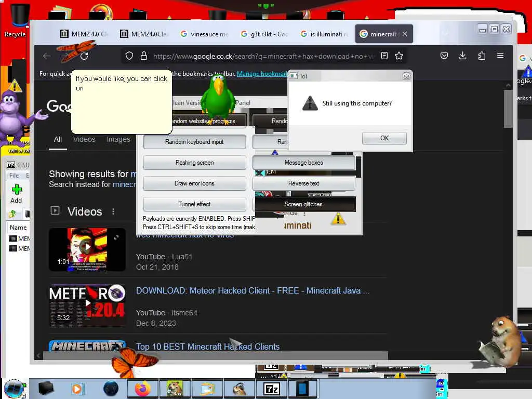Click the black cube taskbar icon
This screenshot has width=532, height=399.
point(46,389)
